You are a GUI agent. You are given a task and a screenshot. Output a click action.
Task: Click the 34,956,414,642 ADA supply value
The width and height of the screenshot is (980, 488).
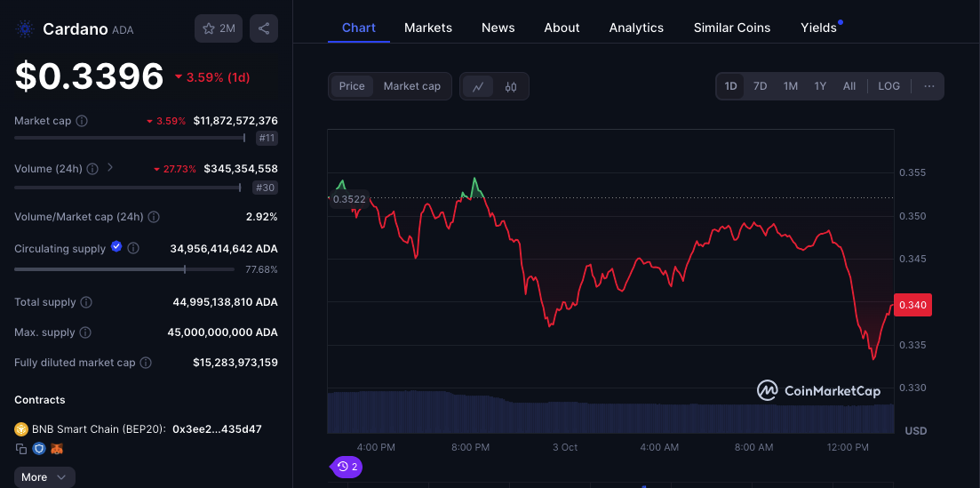[x=224, y=249]
